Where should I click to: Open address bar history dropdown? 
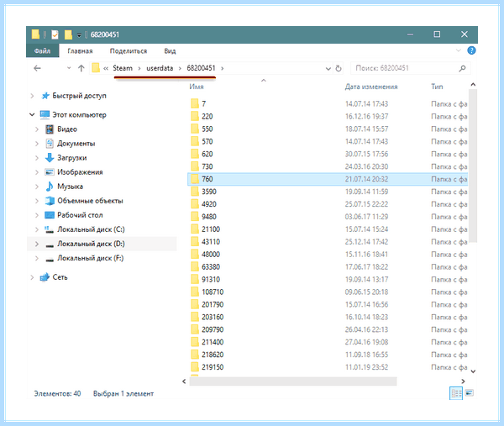tap(328, 69)
